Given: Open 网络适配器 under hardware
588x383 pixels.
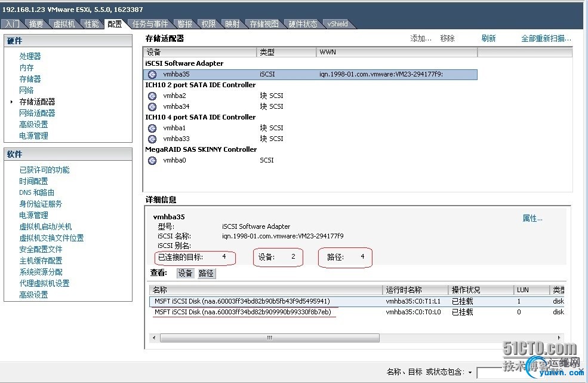Looking at the screenshot, I should [x=37, y=113].
